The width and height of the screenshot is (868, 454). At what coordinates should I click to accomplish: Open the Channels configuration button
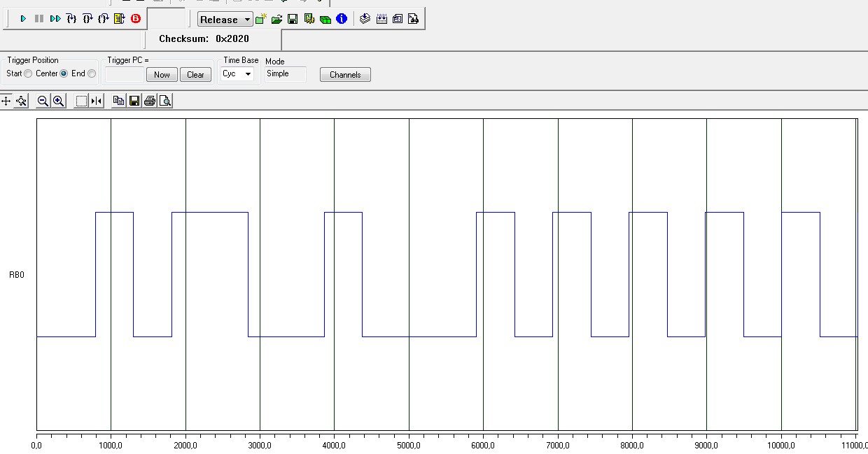click(x=345, y=74)
